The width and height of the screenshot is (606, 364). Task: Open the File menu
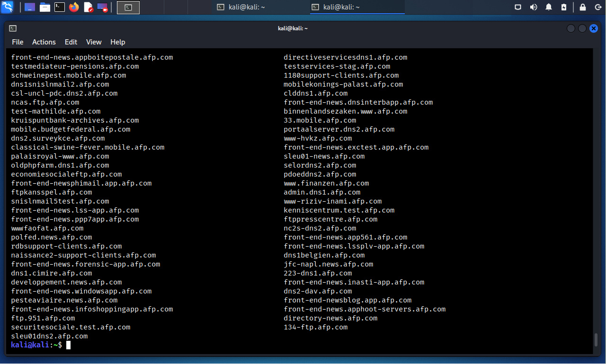pyautogui.click(x=18, y=42)
